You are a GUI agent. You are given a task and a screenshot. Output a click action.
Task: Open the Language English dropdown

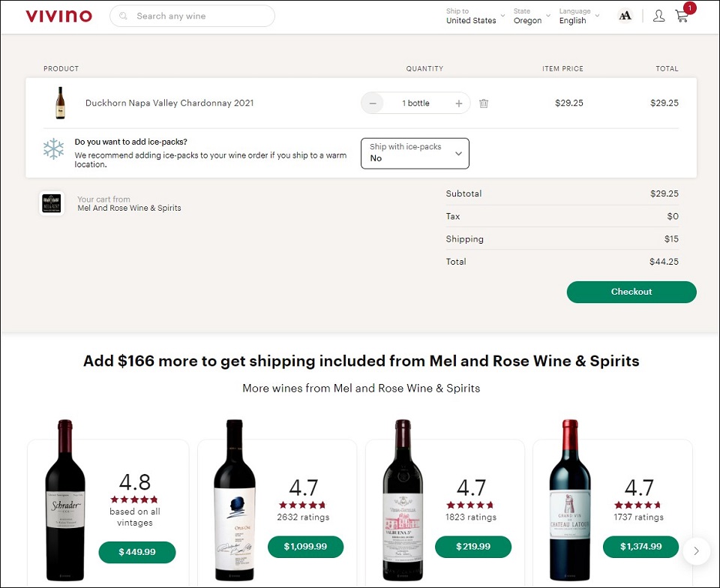tap(579, 16)
